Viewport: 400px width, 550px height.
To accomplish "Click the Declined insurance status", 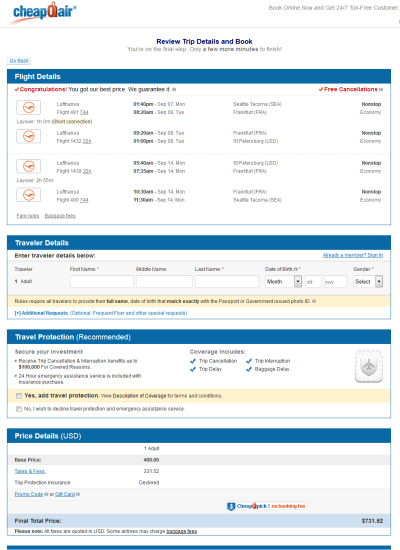I will coord(149,483).
